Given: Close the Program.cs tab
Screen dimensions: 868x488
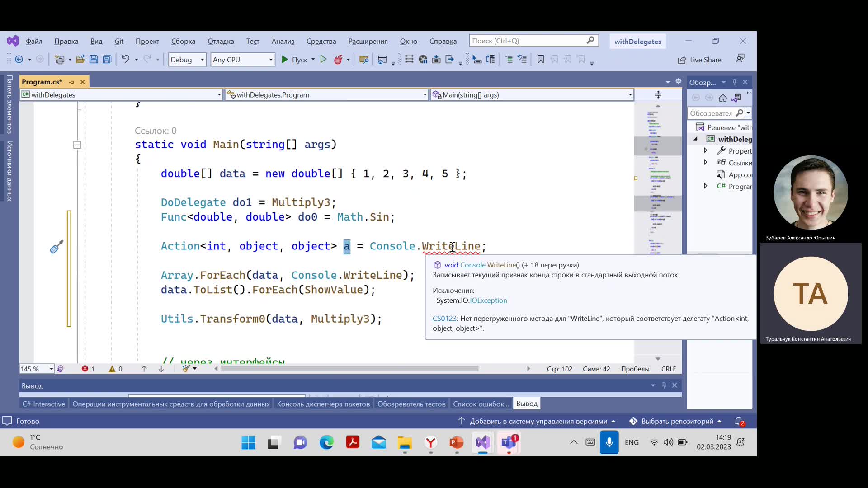Looking at the screenshot, I should click(82, 82).
